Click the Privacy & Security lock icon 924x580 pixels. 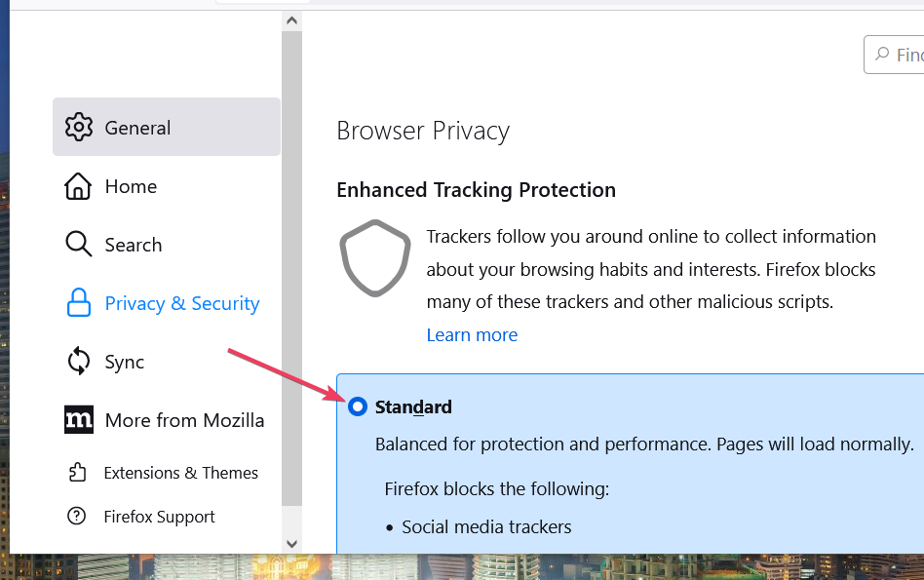[x=78, y=303]
